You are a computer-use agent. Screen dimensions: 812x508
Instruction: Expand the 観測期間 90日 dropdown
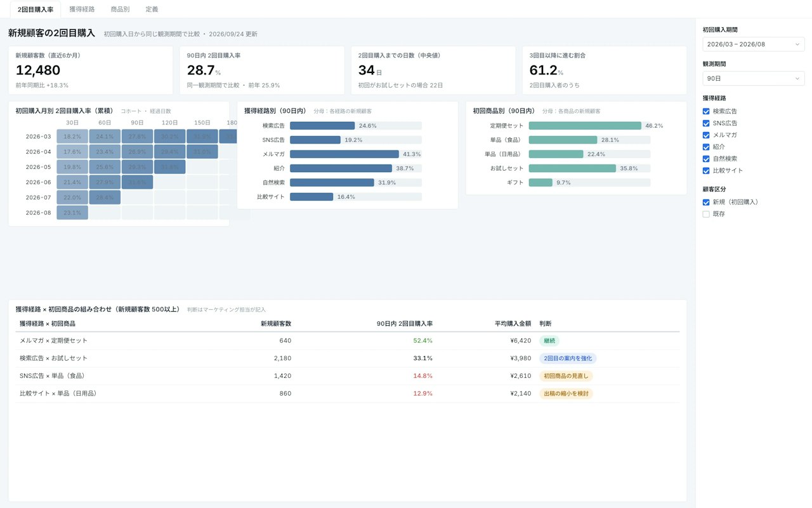click(754, 79)
